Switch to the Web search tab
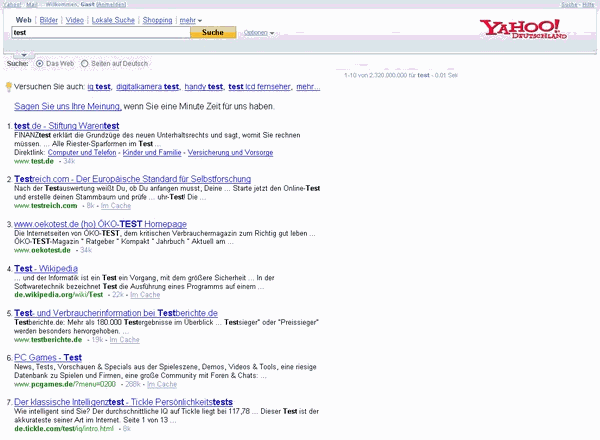 23,20
